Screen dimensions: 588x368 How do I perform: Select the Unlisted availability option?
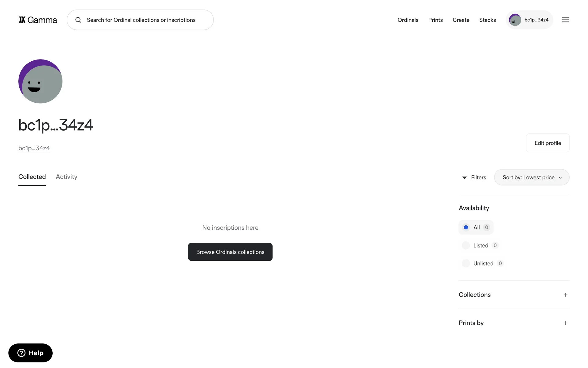coord(466,263)
